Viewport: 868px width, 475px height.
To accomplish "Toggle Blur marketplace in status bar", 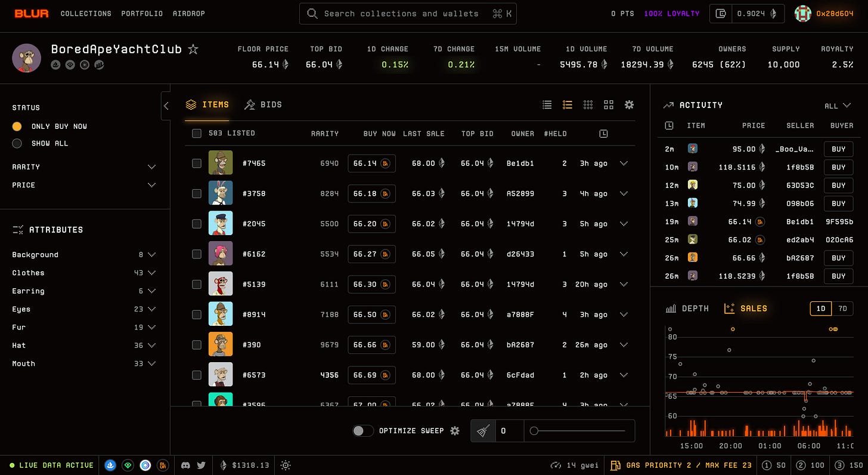I will (162, 465).
